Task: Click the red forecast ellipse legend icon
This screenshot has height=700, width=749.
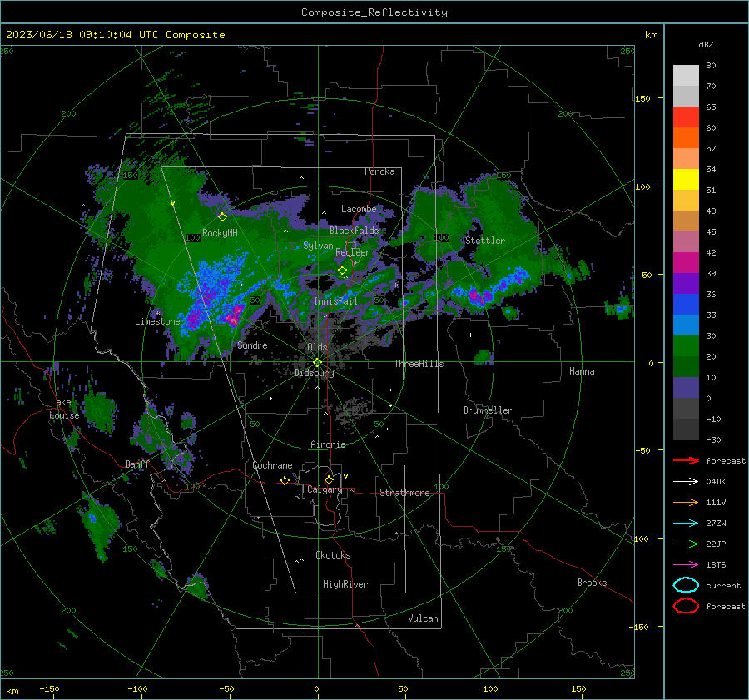Action: point(686,606)
